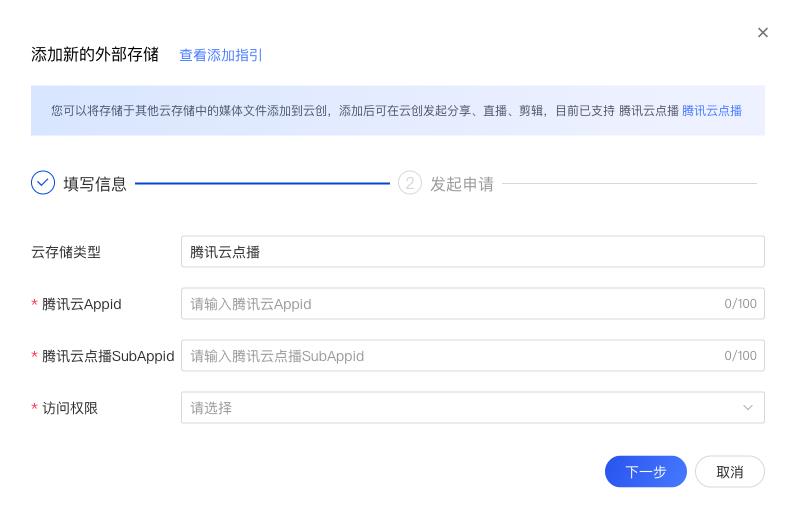Cancel with the 取消 button

pos(730,471)
